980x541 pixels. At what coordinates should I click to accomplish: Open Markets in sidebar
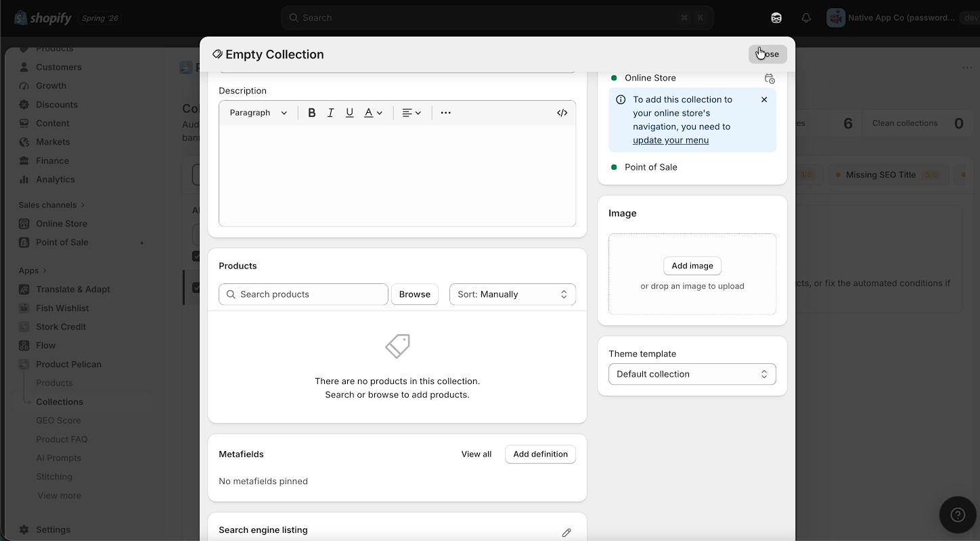pos(53,142)
